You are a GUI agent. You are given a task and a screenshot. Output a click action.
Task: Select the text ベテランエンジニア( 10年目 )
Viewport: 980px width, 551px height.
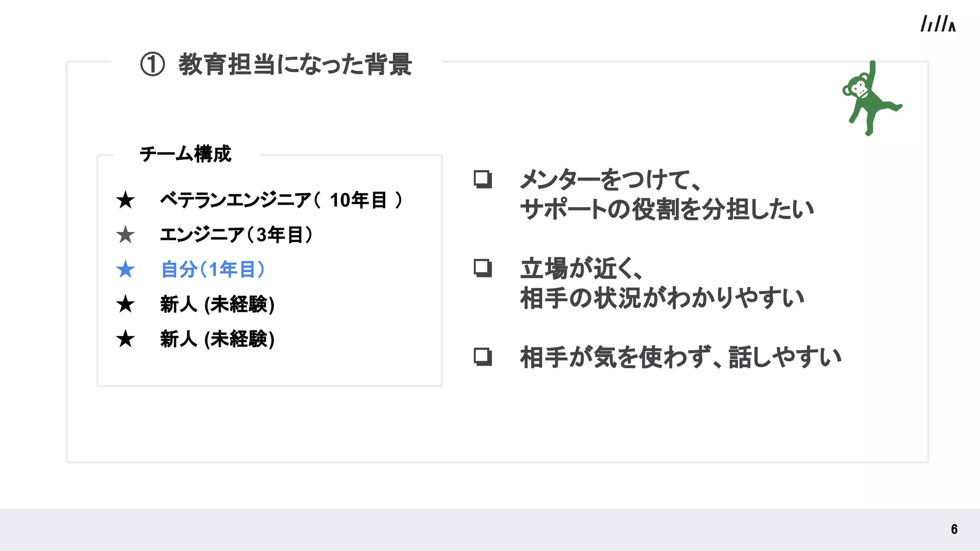[x=281, y=200]
